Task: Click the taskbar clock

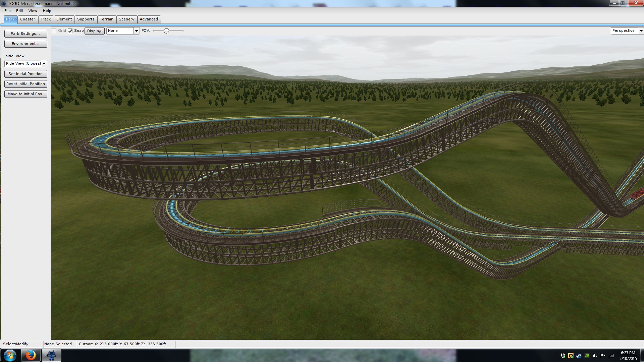Action: click(x=628, y=356)
